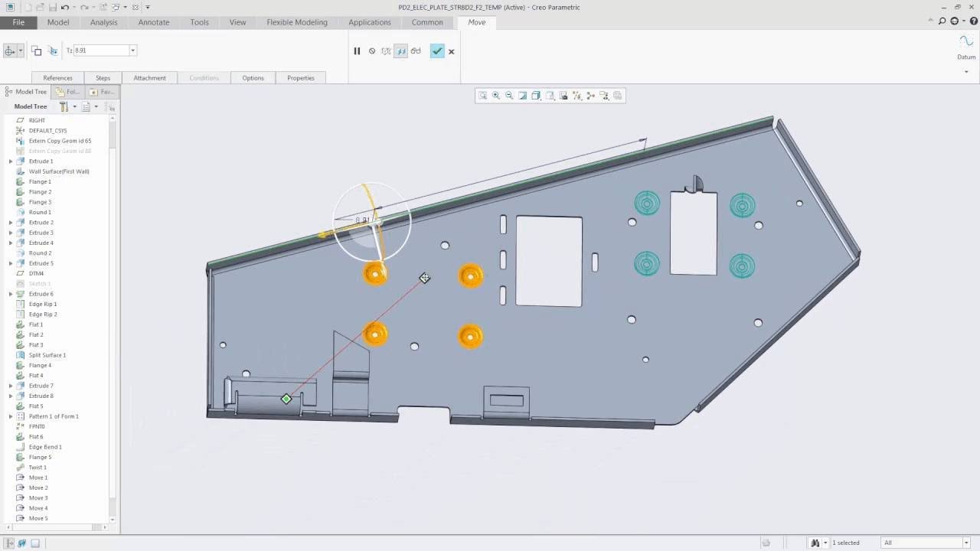Switch to the Analysis ribbon tab
The image size is (980, 551).
103,22
